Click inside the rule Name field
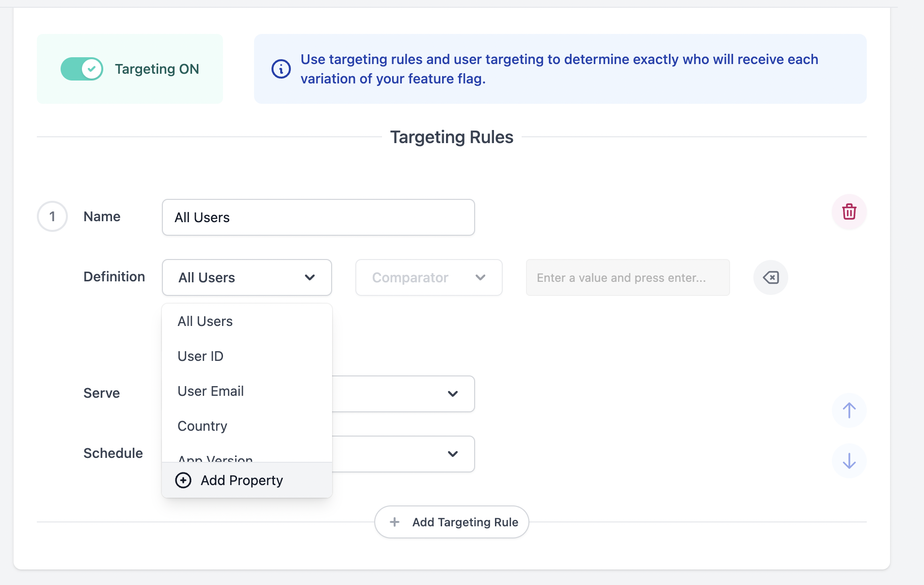924x585 pixels. click(318, 217)
